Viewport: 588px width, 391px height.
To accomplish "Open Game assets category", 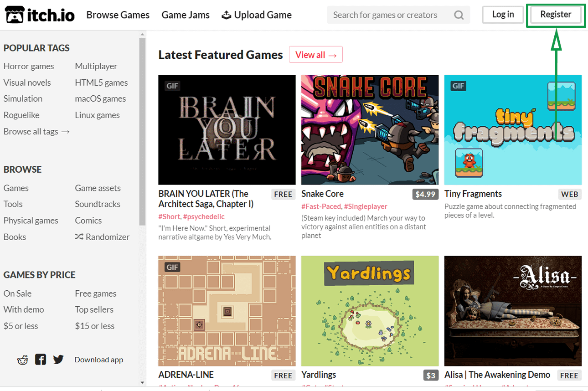I will click(98, 188).
